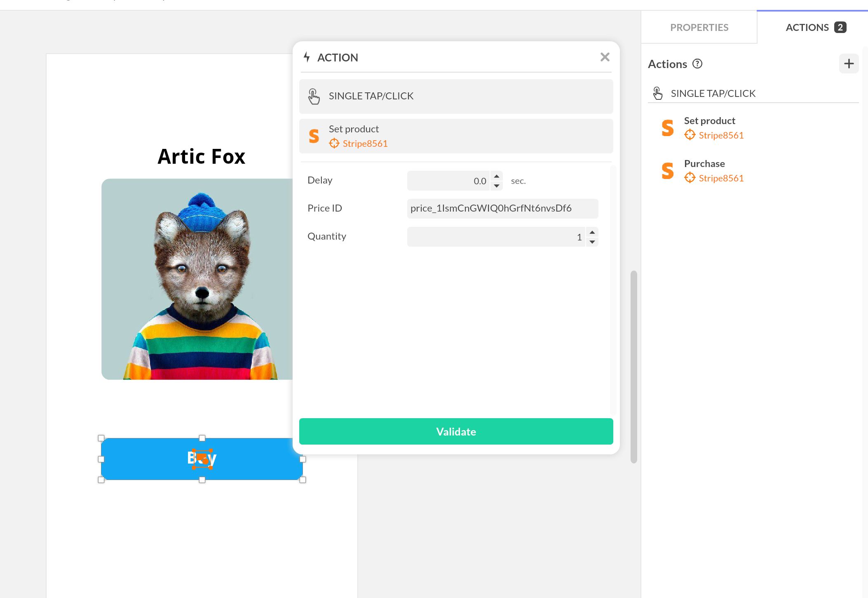Click the crosshair target icon beside Purchase's Stripe8561

690,178
